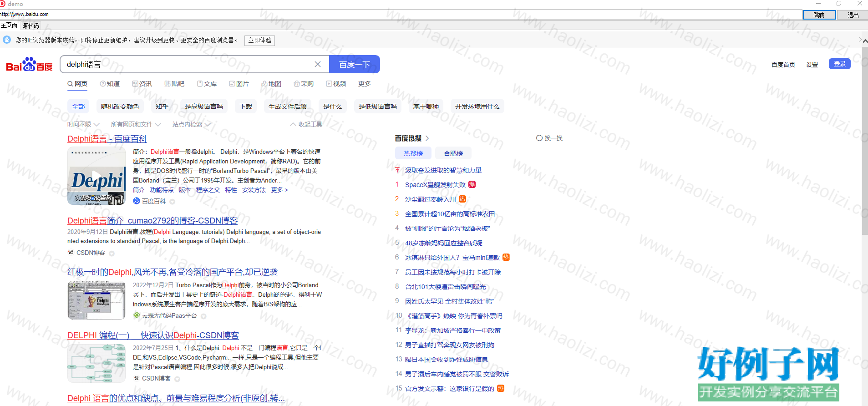The height and width of the screenshot is (406, 868).
Task: Expand the 时间不限 filter dropdown
Action: click(x=83, y=124)
